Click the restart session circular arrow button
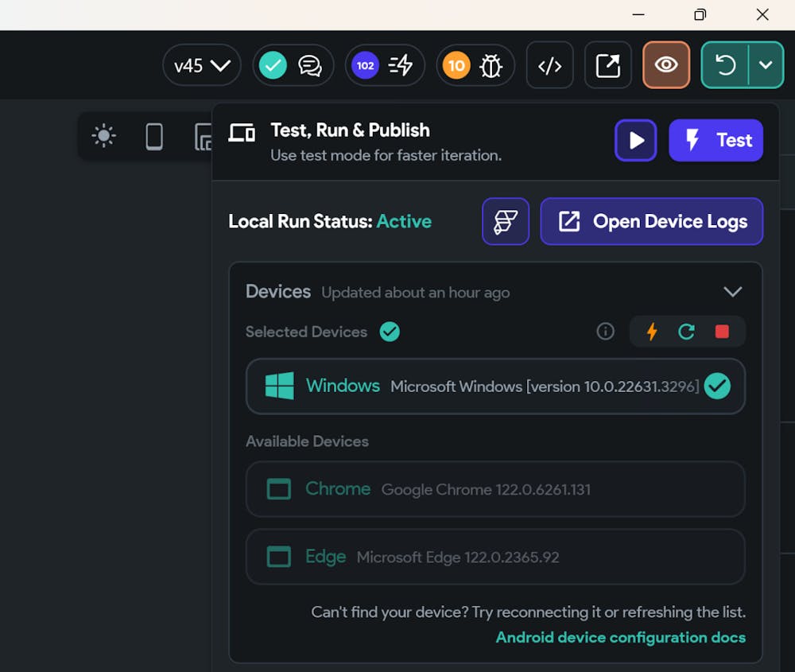The height and width of the screenshot is (672, 795). tap(725, 65)
